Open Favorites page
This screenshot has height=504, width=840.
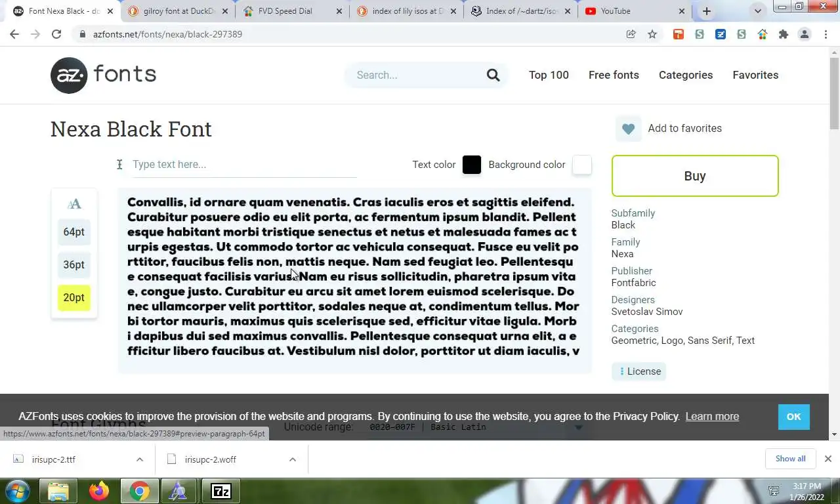(755, 75)
